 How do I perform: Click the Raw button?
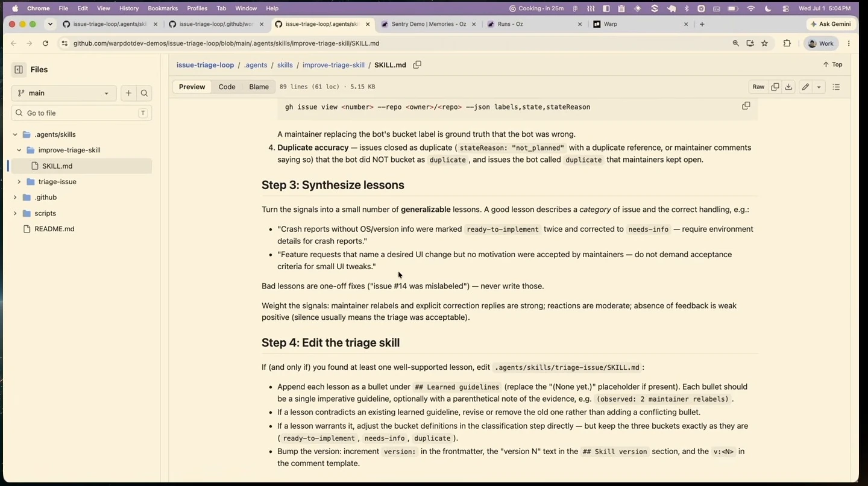pyautogui.click(x=758, y=87)
